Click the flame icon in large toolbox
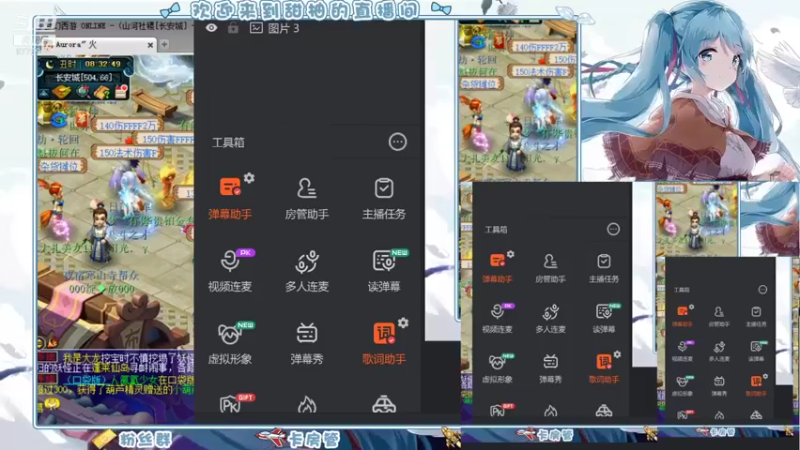The image size is (800, 450). (307, 404)
